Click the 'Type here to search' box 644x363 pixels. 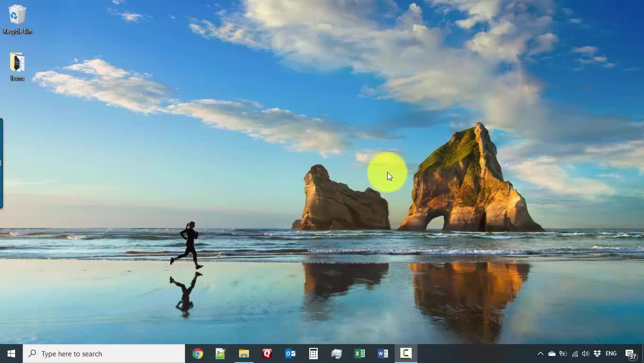[104, 354]
